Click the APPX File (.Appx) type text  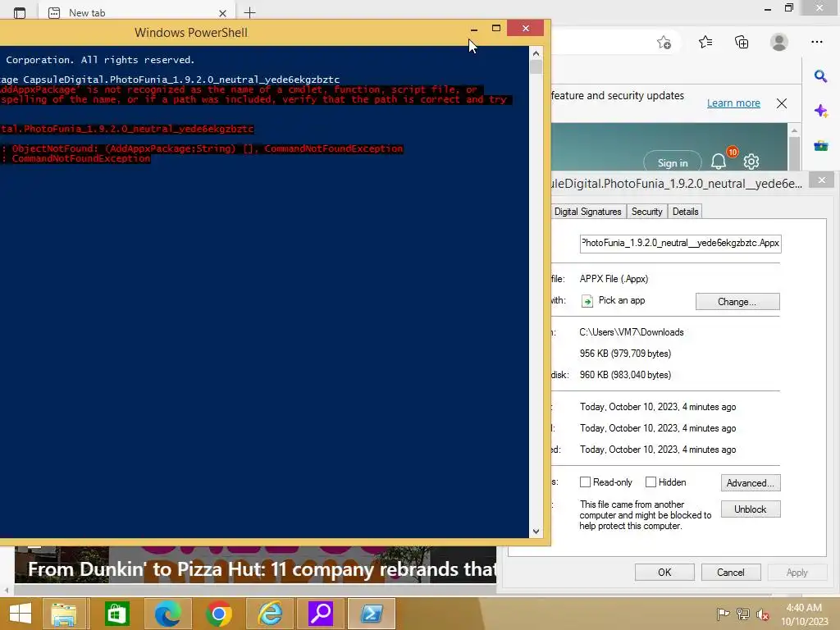pos(614,279)
